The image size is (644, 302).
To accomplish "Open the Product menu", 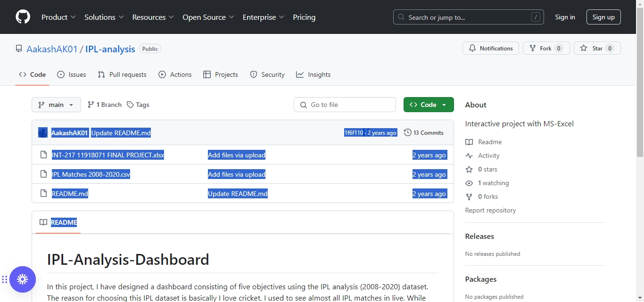I will click(x=58, y=17).
